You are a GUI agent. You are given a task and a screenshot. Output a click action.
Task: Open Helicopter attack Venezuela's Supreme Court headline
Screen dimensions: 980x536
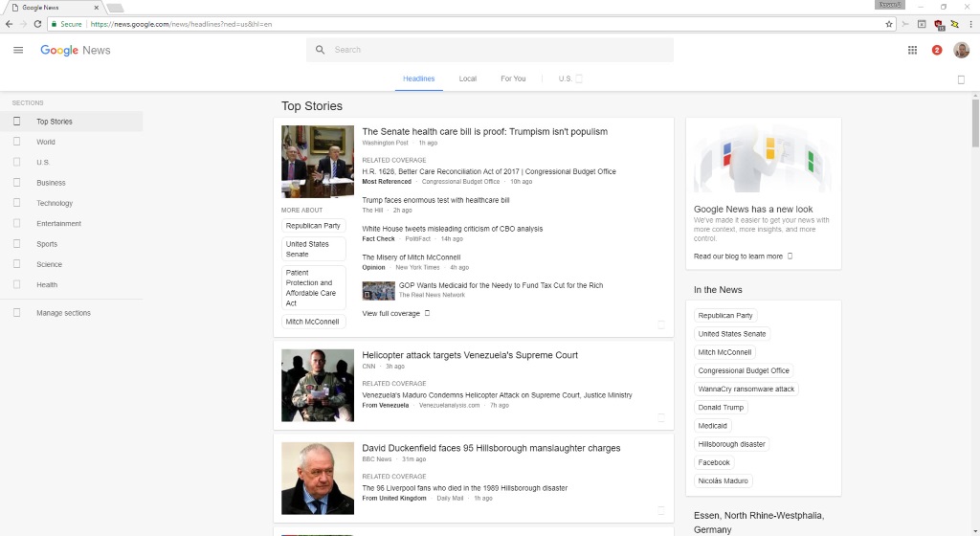tap(470, 355)
